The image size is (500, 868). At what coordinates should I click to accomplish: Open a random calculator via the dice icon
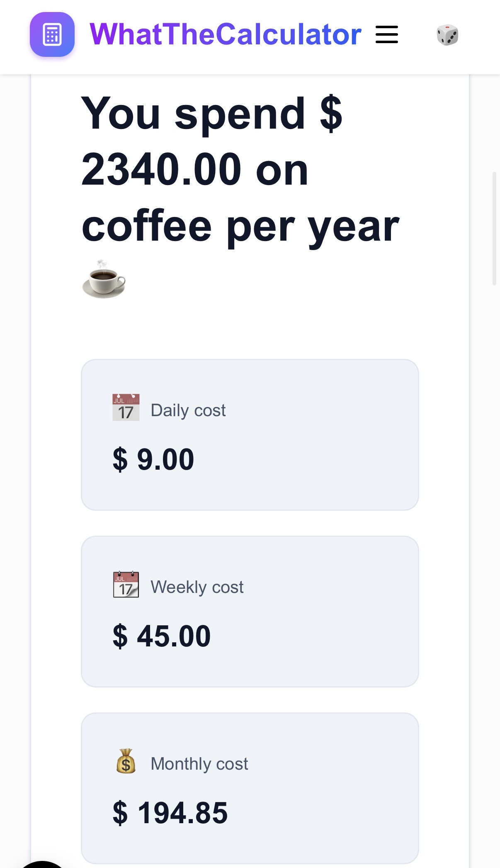(x=448, y=36)
